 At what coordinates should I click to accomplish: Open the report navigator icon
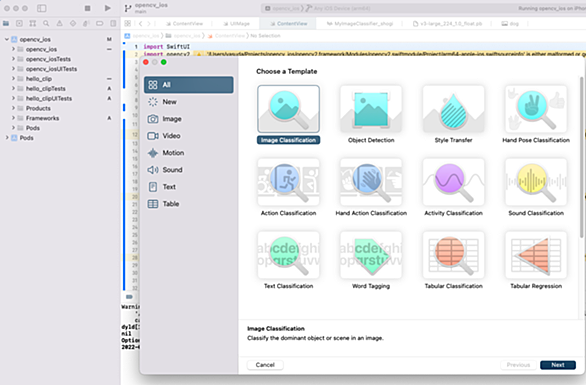click(x=113, y=24)
